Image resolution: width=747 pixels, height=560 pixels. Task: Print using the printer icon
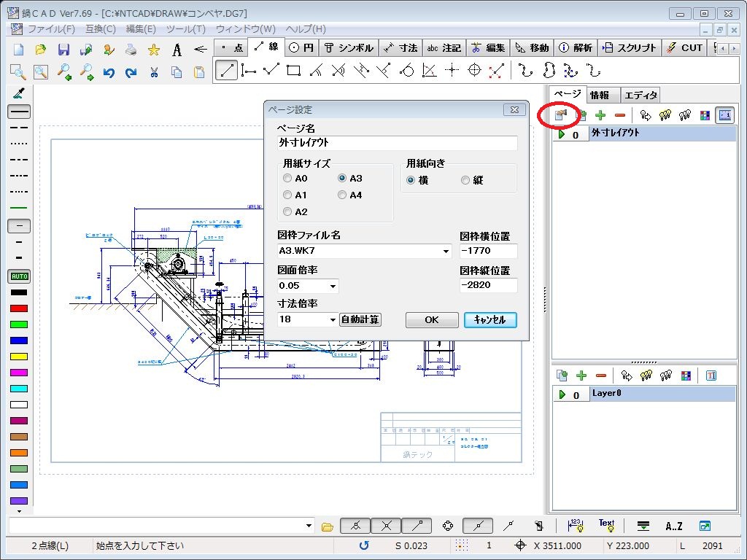131,49
